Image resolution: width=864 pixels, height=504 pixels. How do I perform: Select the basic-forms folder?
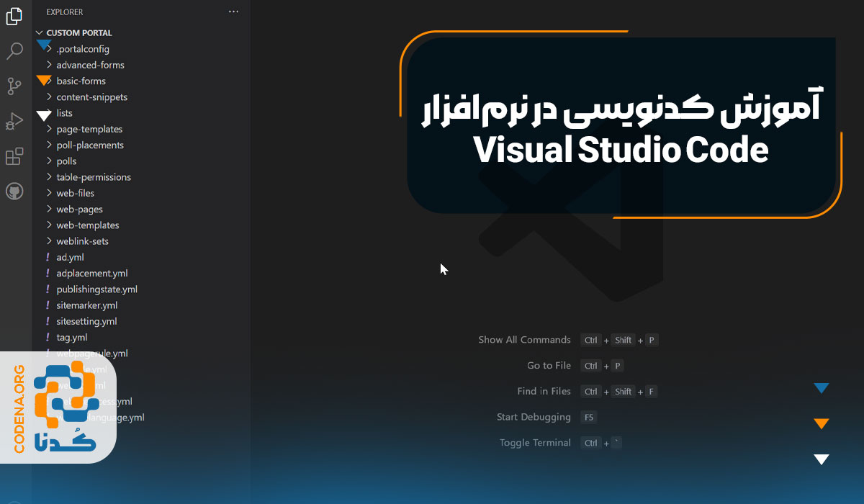(81, 81)
